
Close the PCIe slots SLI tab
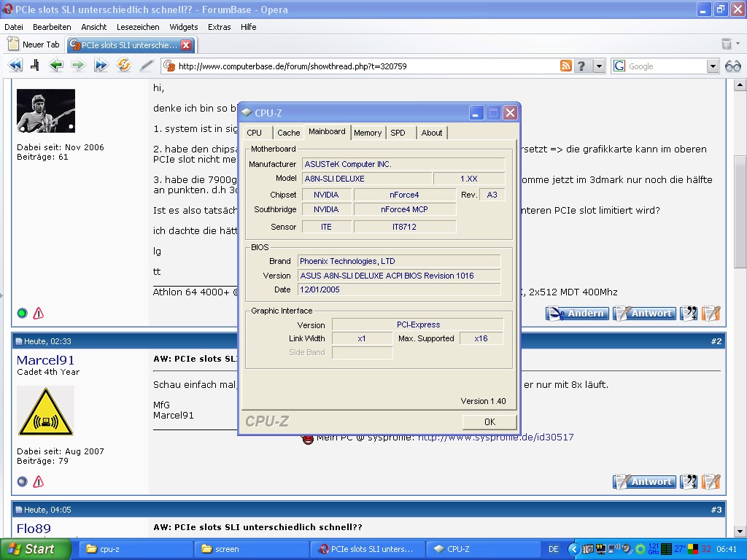pyautogui.click(x=186, y=45)
